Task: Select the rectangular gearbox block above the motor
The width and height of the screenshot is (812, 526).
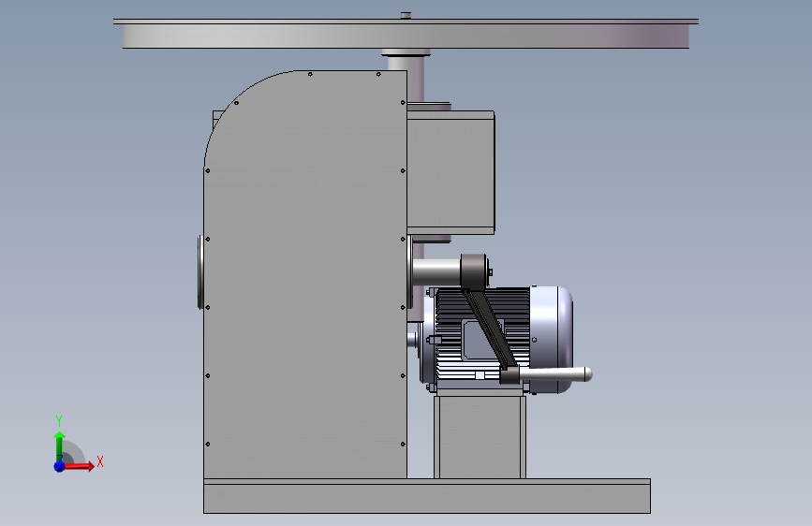Action: (450, 172)
